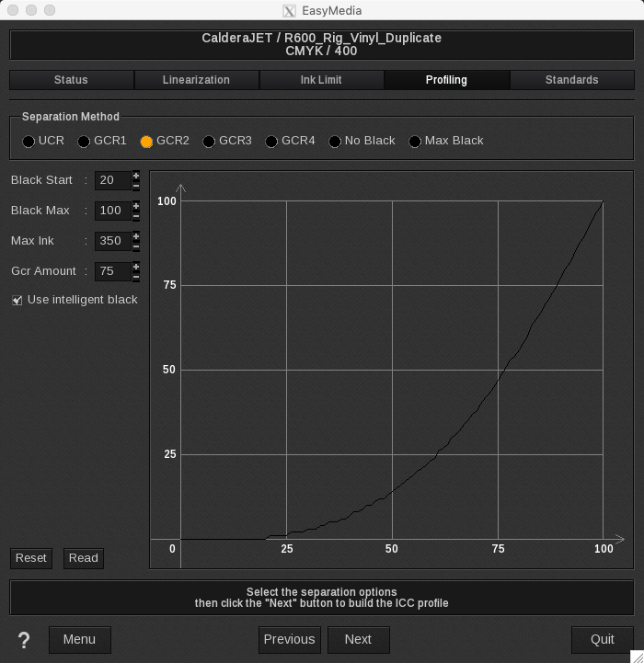The height and width of the screenshot is (663, 644).
Task: Click the Black Max value field
Action: coord(113,211)
